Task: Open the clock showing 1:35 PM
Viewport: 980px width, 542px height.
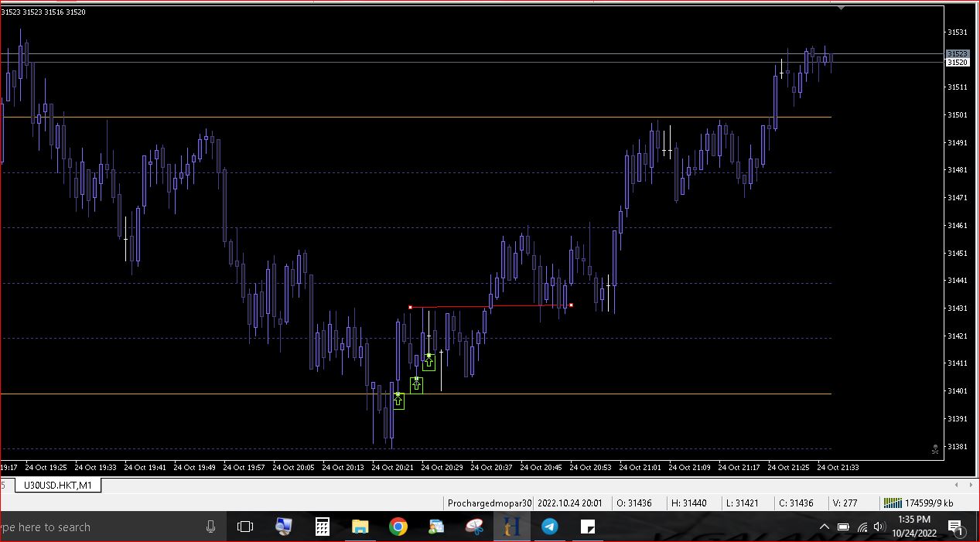Action: pyautogui.click(x=914, y=527)
